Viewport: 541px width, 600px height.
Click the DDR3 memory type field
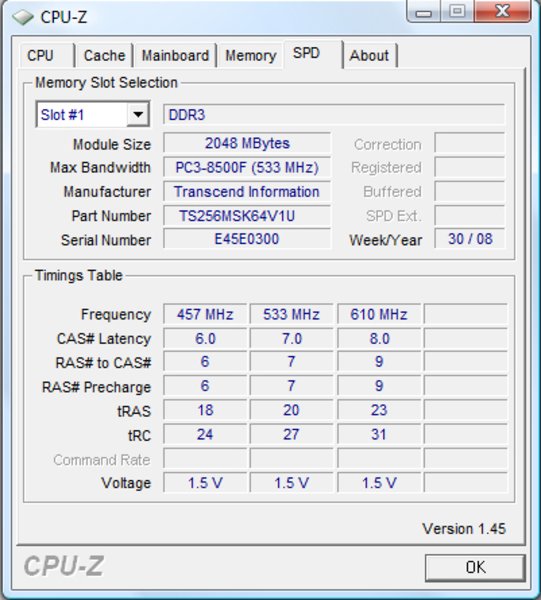point(334,114)
